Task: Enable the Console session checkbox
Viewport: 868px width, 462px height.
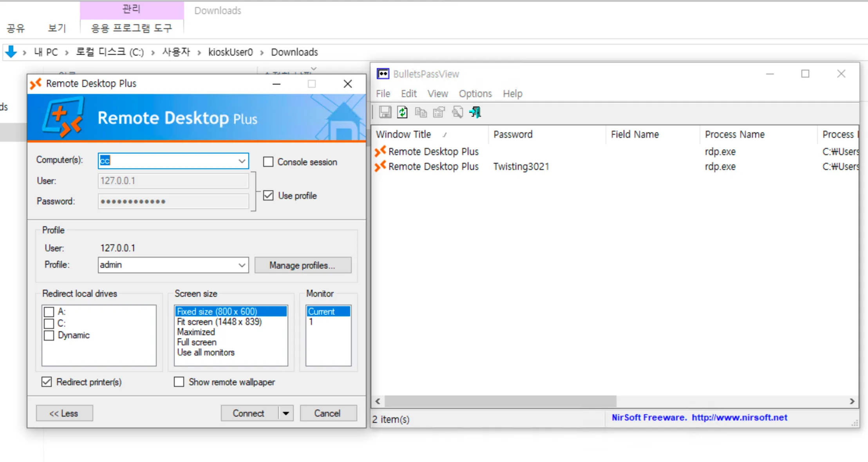Action: (x=268, y=162)
